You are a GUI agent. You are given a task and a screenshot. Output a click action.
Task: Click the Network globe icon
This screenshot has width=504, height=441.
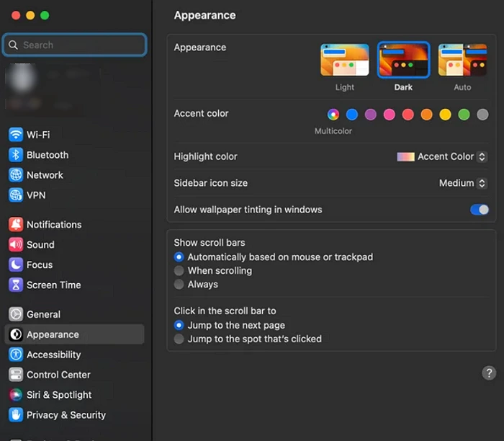tap(15, 175)
